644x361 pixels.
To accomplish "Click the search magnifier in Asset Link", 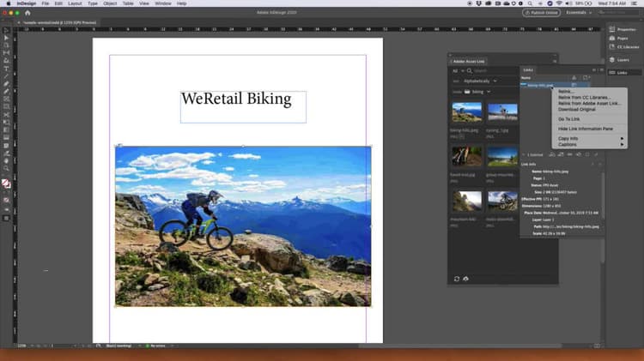I will [x=470, y=70].
